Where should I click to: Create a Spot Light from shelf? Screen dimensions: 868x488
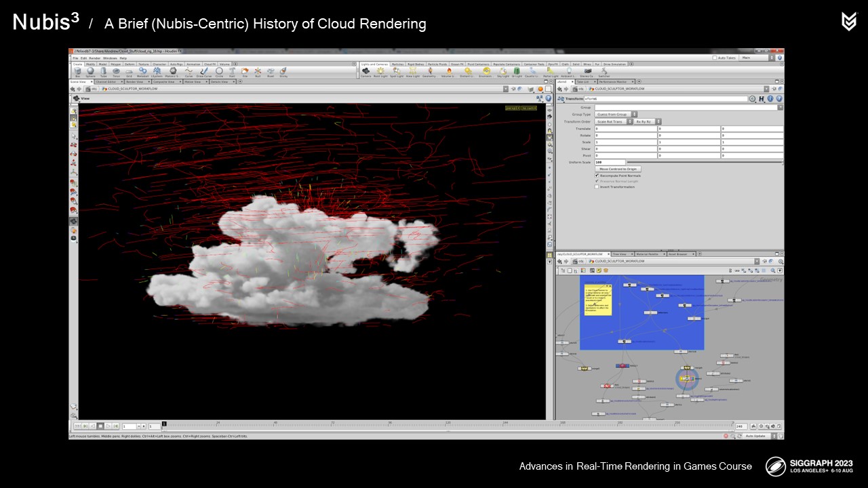point(397,72)
